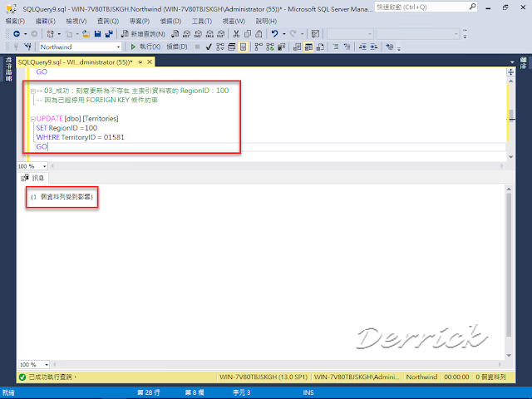532x399 pixels.
Task: Toggle the highlighted IntelliSense enabled button
Action: click(243, 47)
